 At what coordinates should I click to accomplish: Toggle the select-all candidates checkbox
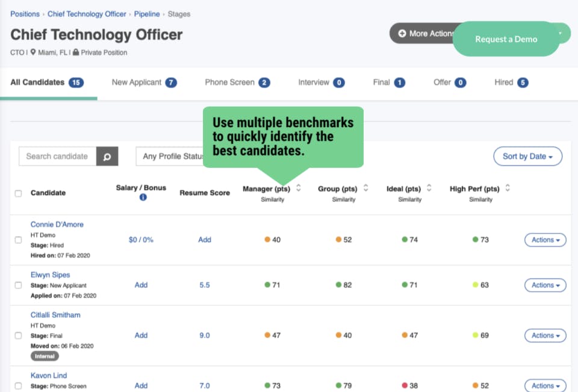tap(18, 193)
